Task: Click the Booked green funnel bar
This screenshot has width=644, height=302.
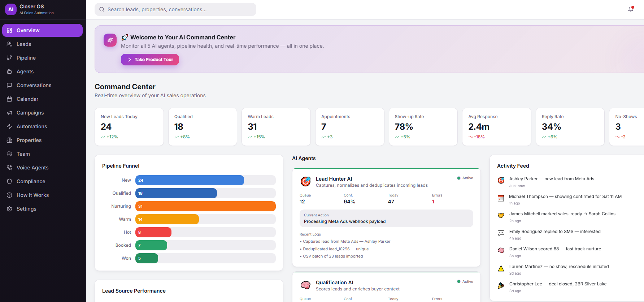Action: (x=151, y=245)
